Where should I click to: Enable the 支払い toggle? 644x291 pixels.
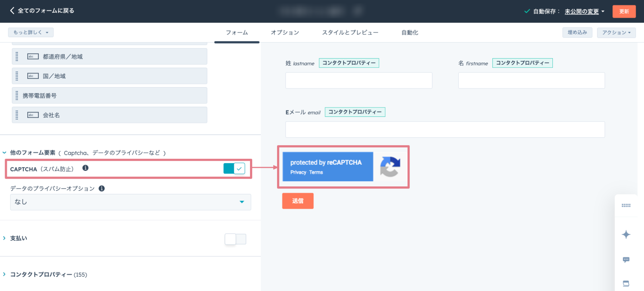(235, 239)
